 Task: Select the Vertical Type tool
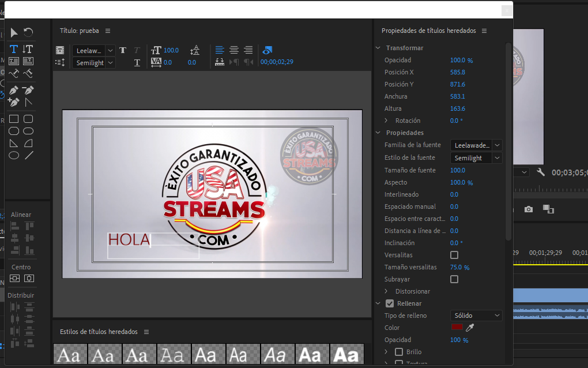pos(28,49)
